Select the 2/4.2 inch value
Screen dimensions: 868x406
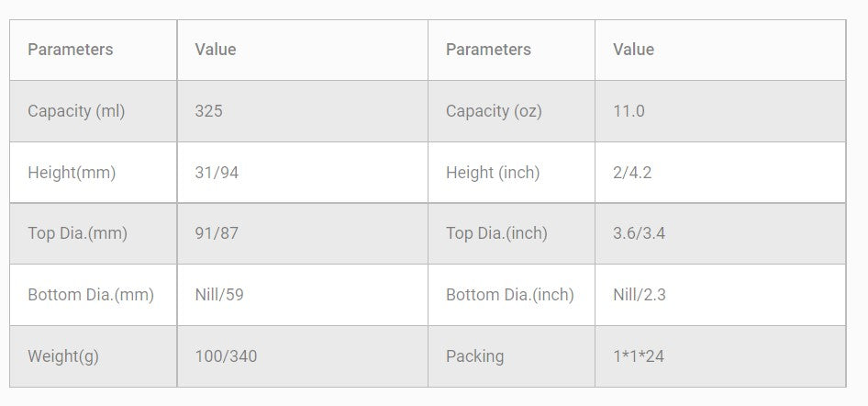point(632,173)
